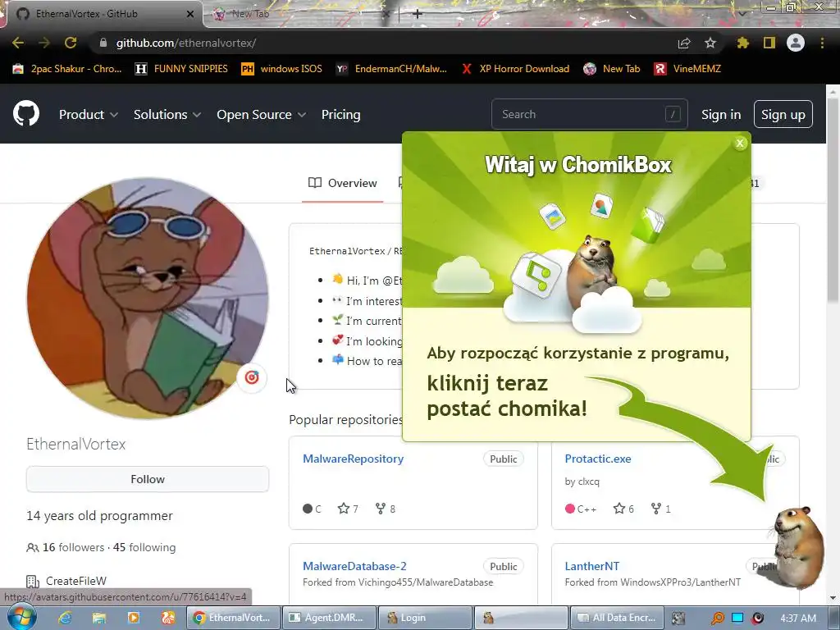Click the browser forward arrow

coord(44,43)
